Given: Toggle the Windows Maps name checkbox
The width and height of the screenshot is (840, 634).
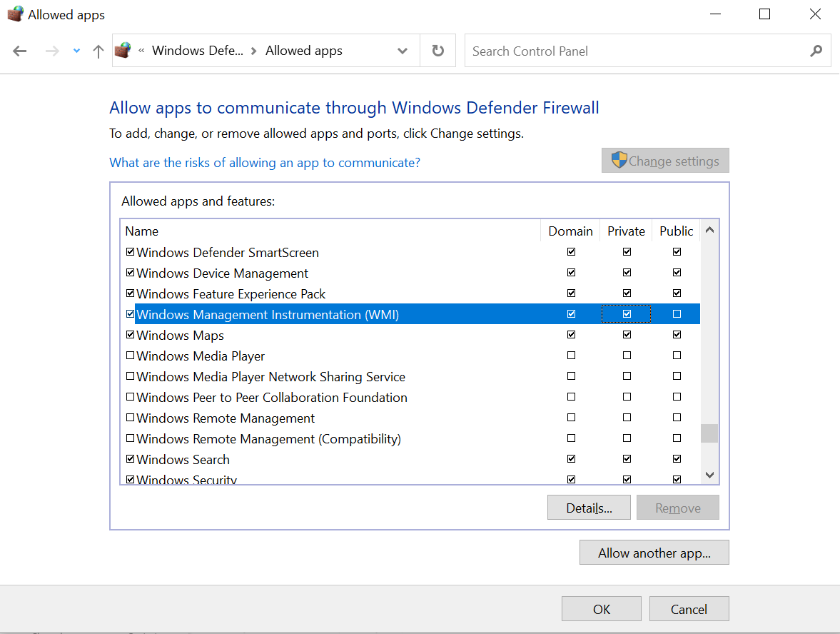Looking at the screenshot, I should tap(130, 334).
